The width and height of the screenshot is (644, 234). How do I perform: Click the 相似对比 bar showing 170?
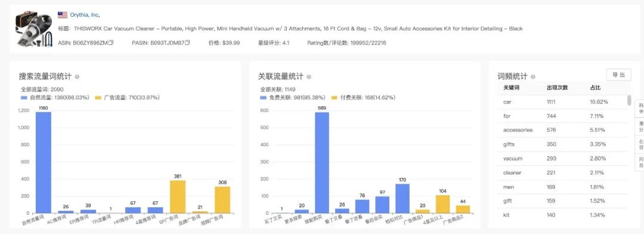coord(402,198)
